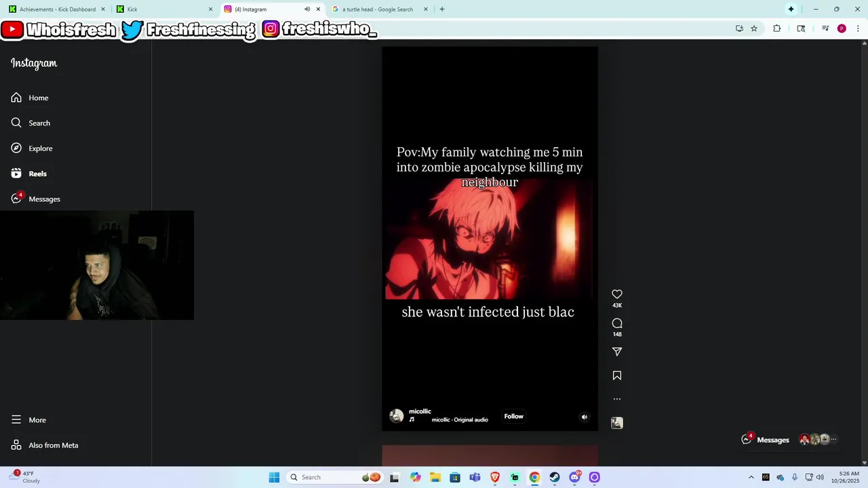Open micollic's profile picture

[397, 416]
